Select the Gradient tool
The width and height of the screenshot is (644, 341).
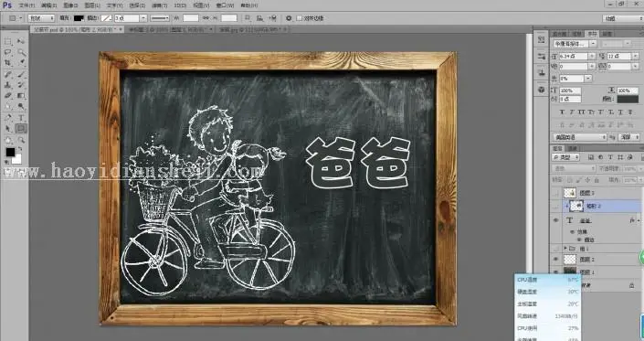pyautogui.click(x=21, y=95)
